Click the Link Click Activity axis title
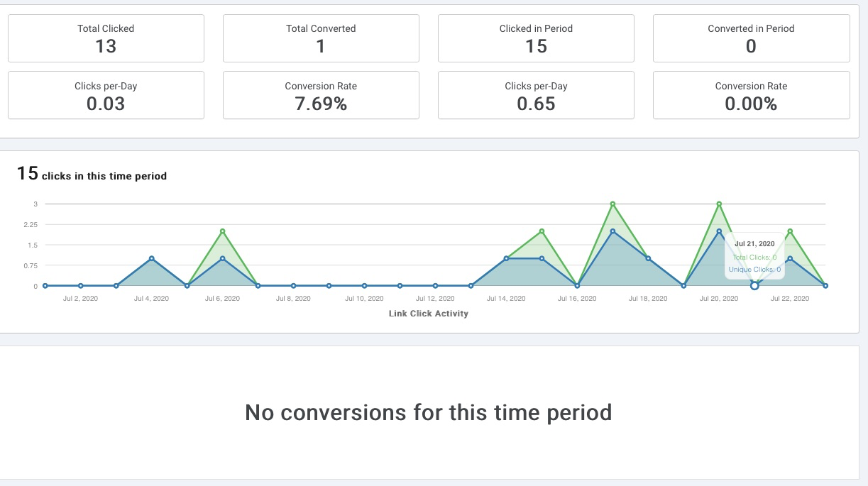This screenshot has width=868, height=486. [x=429, y=314]
